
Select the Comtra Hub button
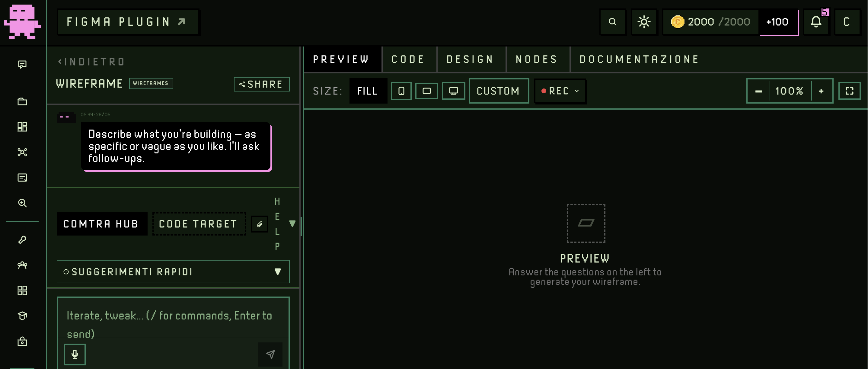[102, 224]
